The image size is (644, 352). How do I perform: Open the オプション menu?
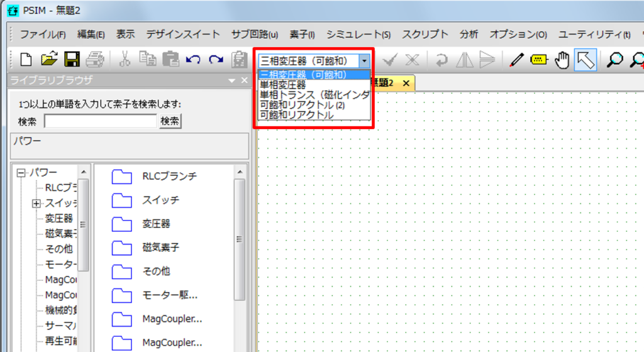point(518,35)
